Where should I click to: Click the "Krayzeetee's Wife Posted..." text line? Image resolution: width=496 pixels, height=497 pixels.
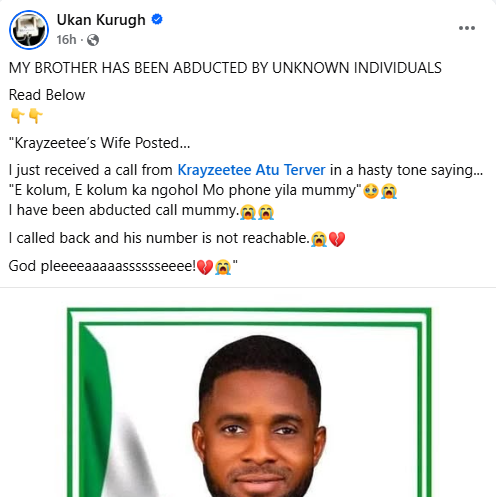tap(99, 143)
